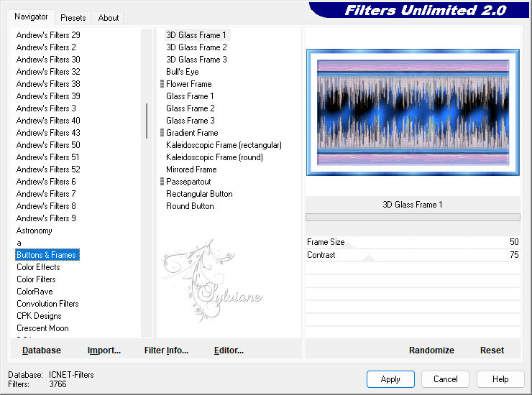Select Kaleidoscopic Frame (round)
This screenshot has width=532, height=395.
[214, 157]
